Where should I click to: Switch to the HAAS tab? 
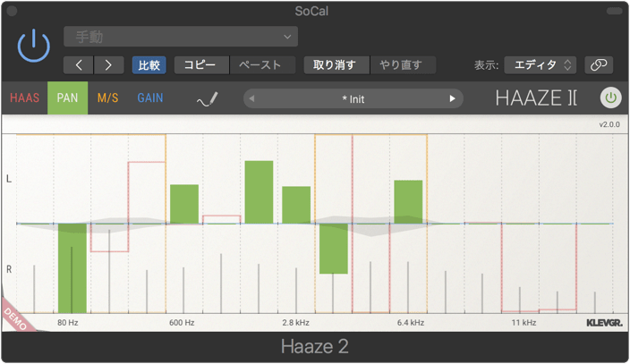click(24, 98)
